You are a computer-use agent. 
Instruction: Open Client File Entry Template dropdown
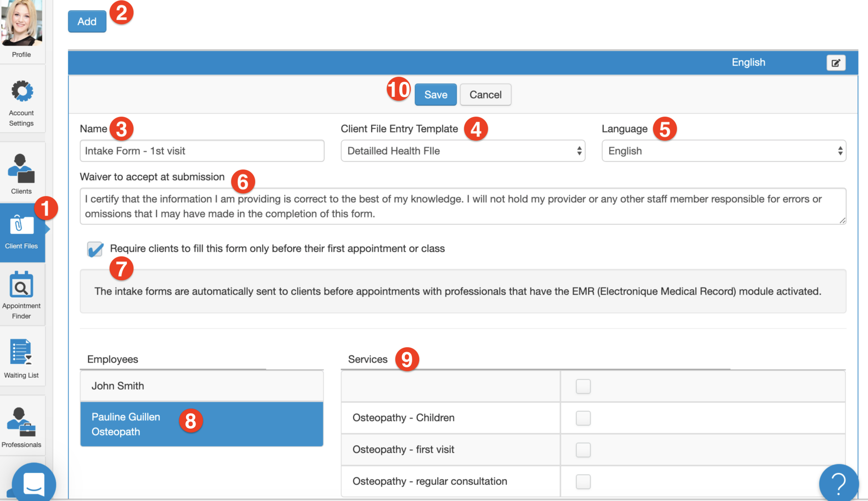[463, 151]
